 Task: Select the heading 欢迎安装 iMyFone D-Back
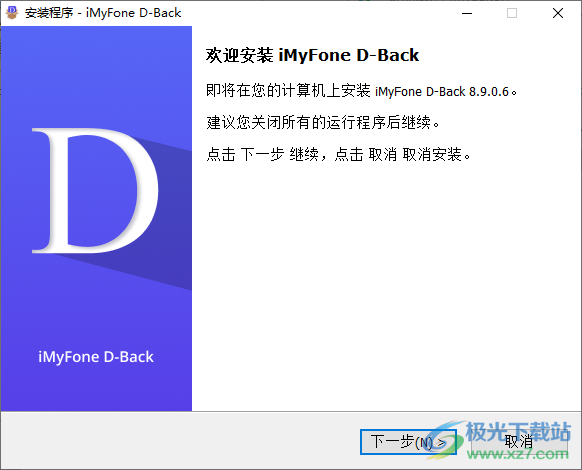pos(312,56)
